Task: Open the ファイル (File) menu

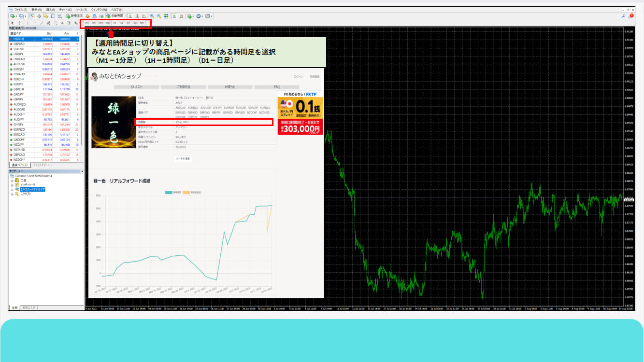Action: 20,10
